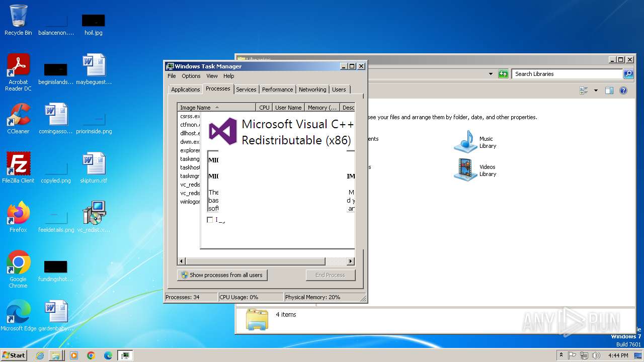The image size is (644, 362).
Task: Click the left arrow of process list scrollbar
Action: (182, 261)
